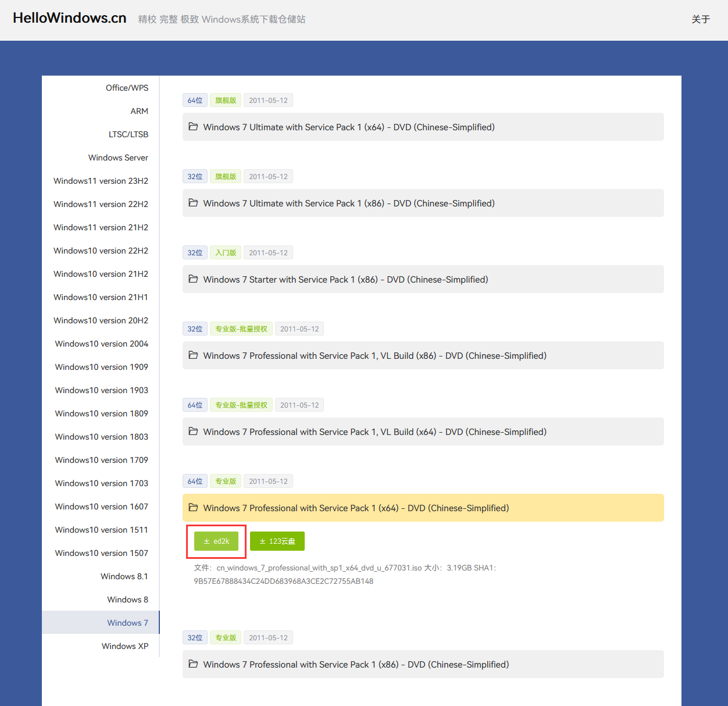The height and width of the screenshot is (706, 728).
Task: Open the 关于 page
Action: pos(701,19)
